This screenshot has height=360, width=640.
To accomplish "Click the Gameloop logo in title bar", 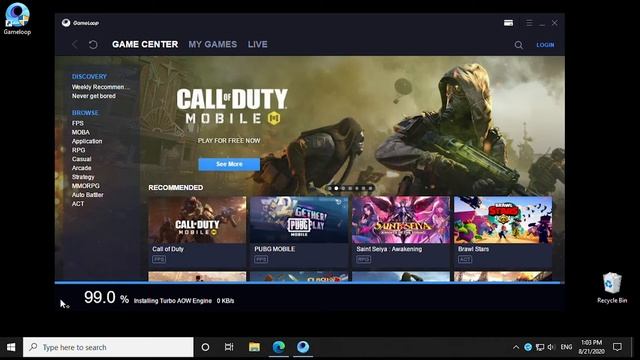I will coord(80,23).
